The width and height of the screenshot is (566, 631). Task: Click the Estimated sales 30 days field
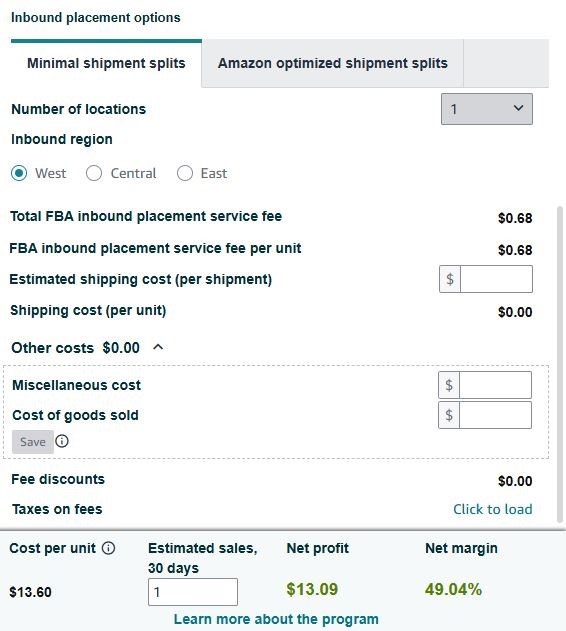tap(193, 592)
